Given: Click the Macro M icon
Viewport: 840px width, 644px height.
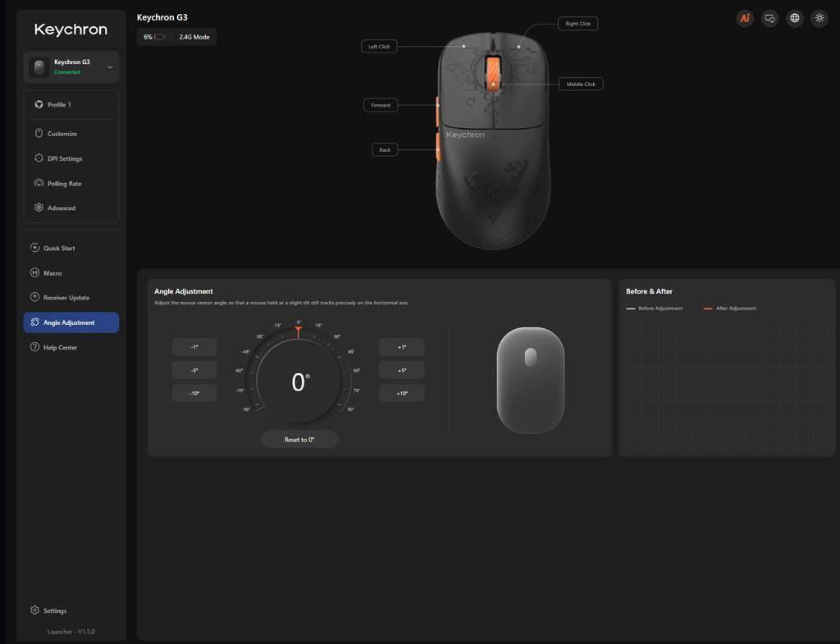Looking at the screenshot, I should (34, 272).
